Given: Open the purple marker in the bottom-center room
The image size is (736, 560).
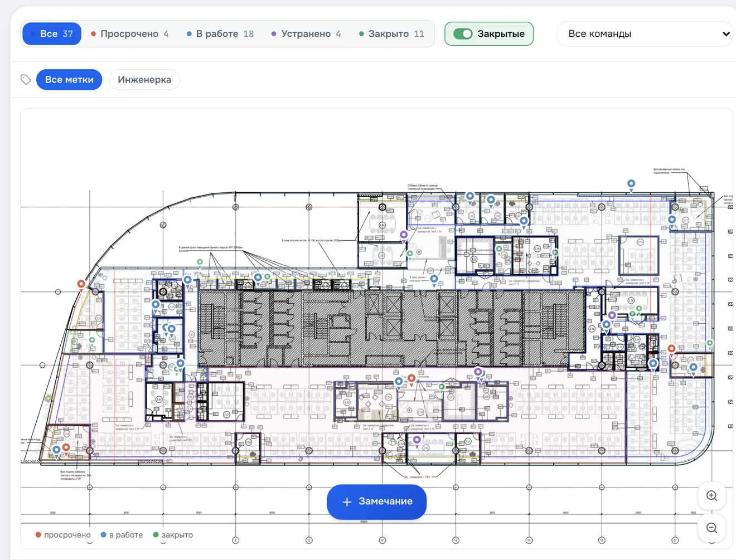Looking at the screenshot, I should [x=417, y=441].
